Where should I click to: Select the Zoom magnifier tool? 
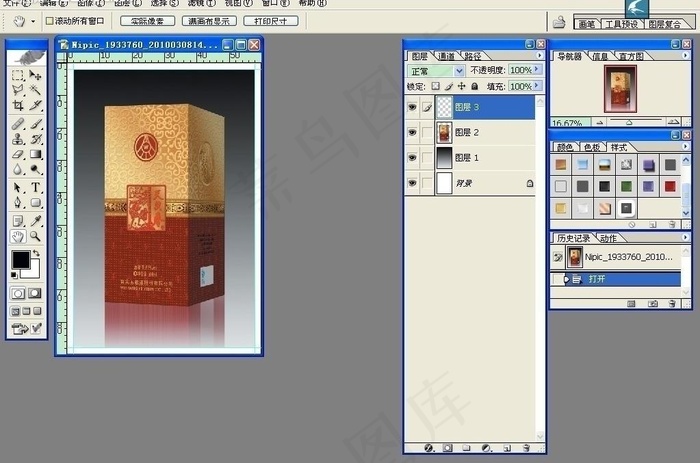point(35,236)
